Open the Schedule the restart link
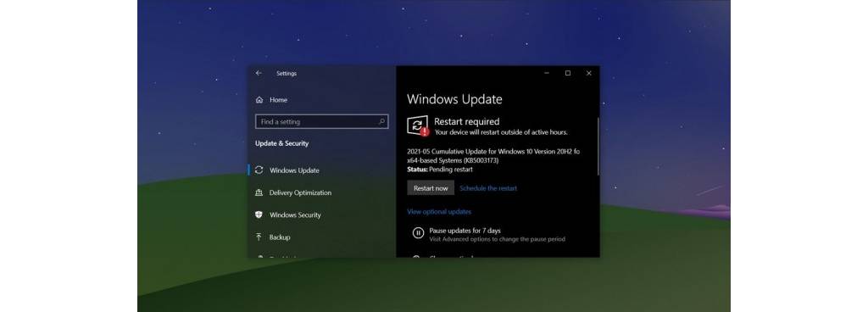 tap(488, 188)
